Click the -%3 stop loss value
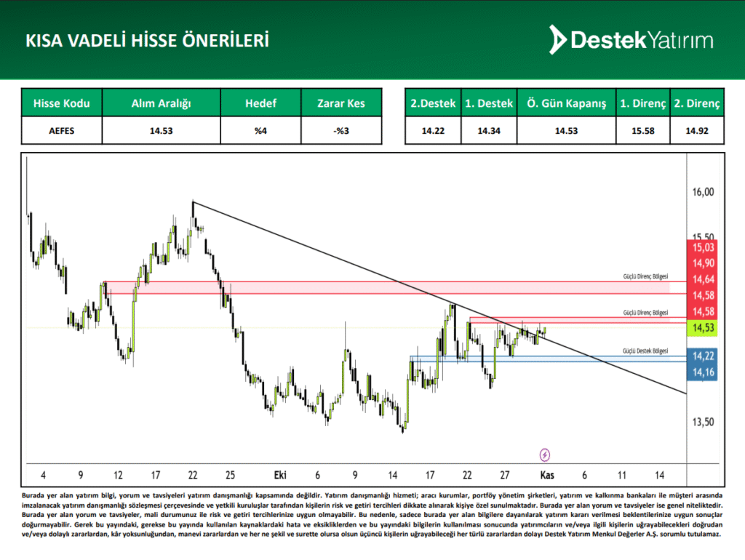745x560 pixels. point(341,131)
